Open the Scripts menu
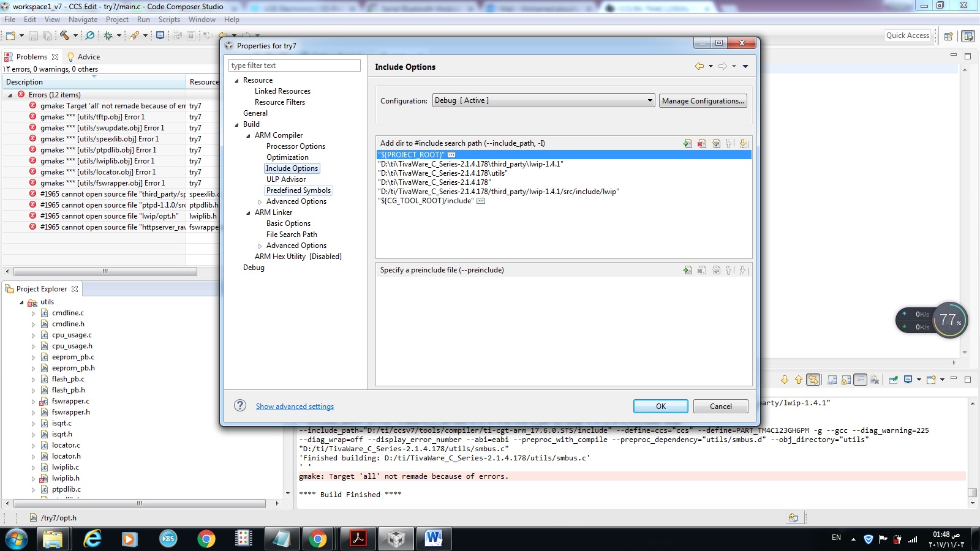980x551 pixels. pyautogui.click(x=169, y=20)
